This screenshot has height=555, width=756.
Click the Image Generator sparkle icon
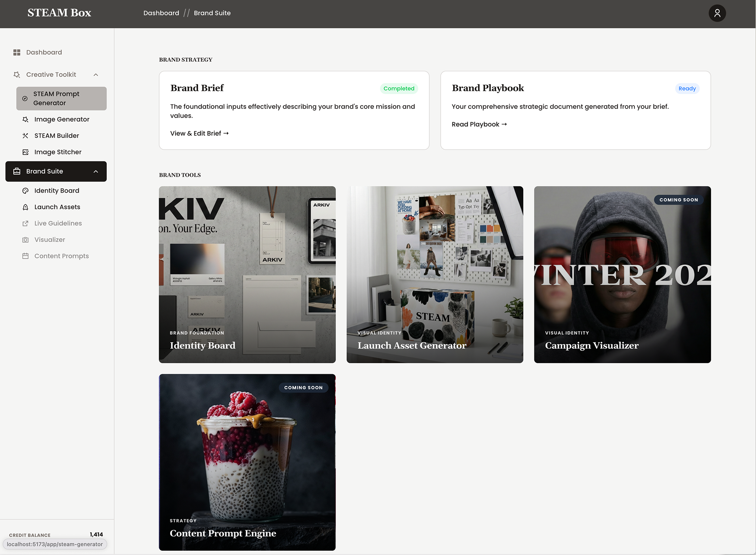click(x=26, y=119)
